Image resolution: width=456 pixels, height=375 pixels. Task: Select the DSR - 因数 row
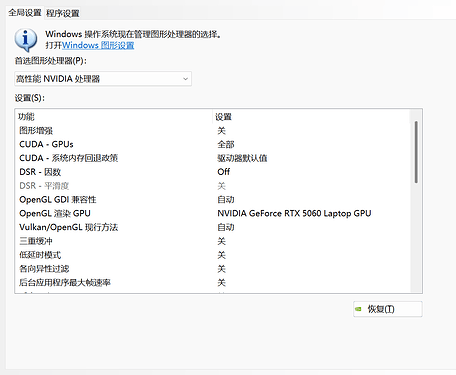(213, 172)
